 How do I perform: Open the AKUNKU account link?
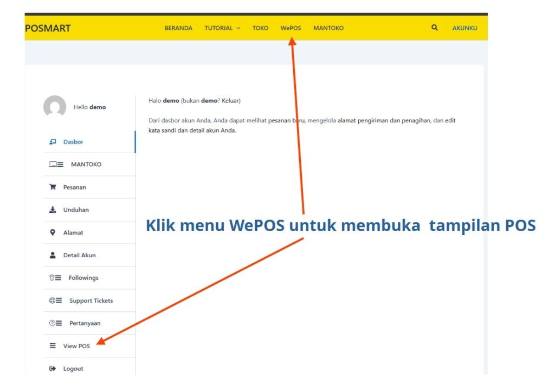click(464, 28)
